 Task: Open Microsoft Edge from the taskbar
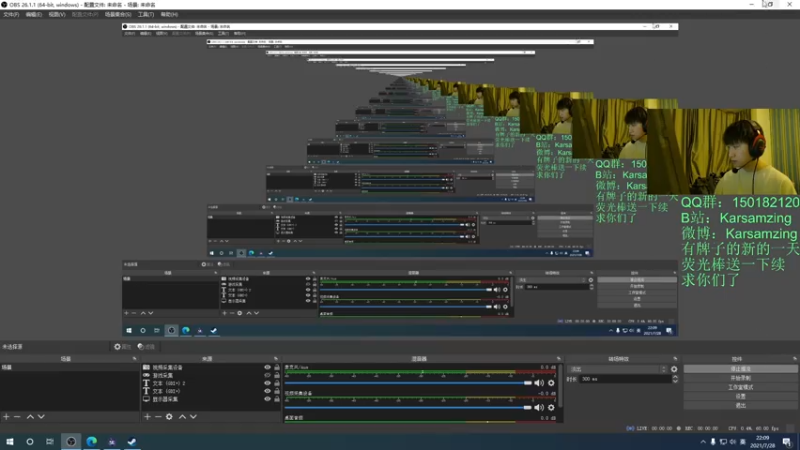(91, 441)
